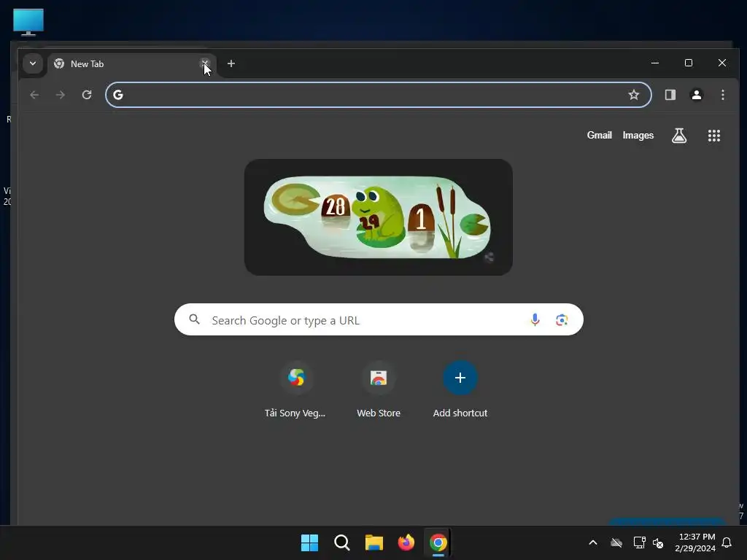
Task: Click the magnifier inside the search box
Action: point(194,319)
